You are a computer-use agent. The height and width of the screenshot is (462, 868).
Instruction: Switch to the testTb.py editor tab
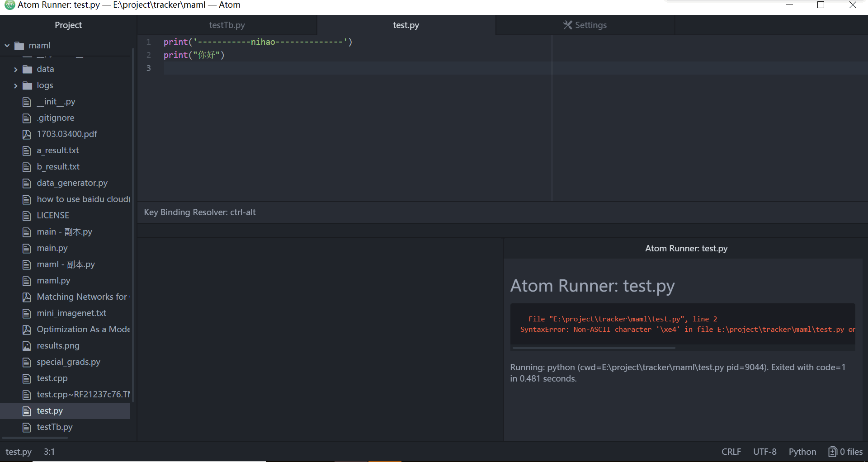(227, 25)
